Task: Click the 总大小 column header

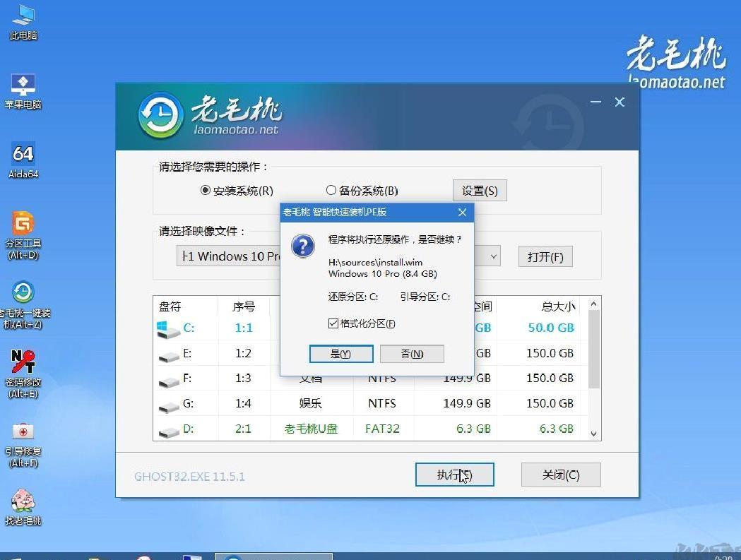Action: pos(558,306)
